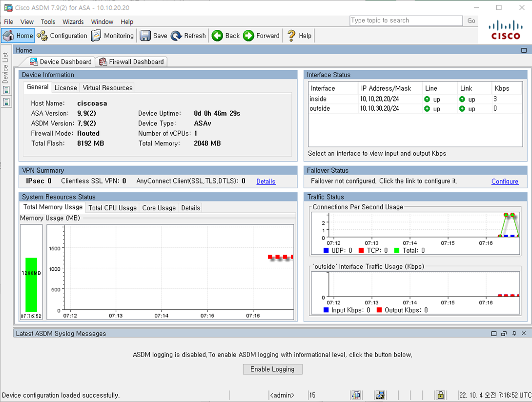Select the Total Memory Usage tab
The image size is (532, 402).
[53, 207]
